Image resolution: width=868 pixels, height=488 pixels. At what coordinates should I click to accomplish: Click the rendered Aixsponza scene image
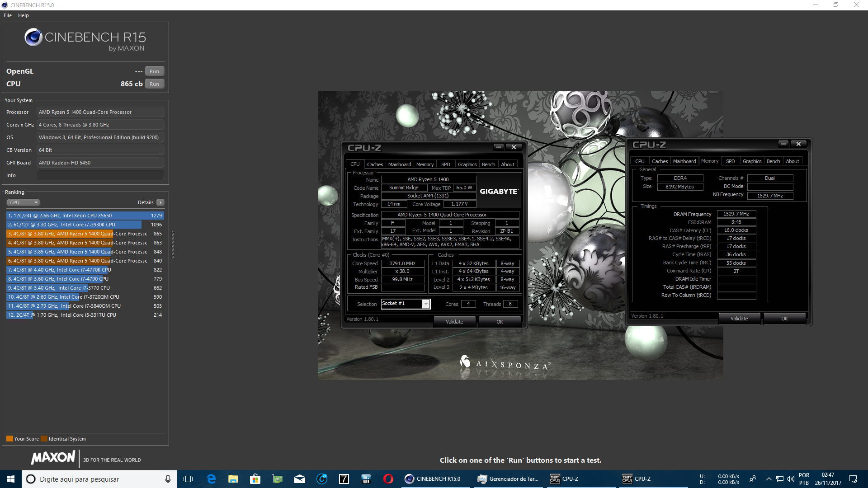pyautogui.click(x=520, y=235)
